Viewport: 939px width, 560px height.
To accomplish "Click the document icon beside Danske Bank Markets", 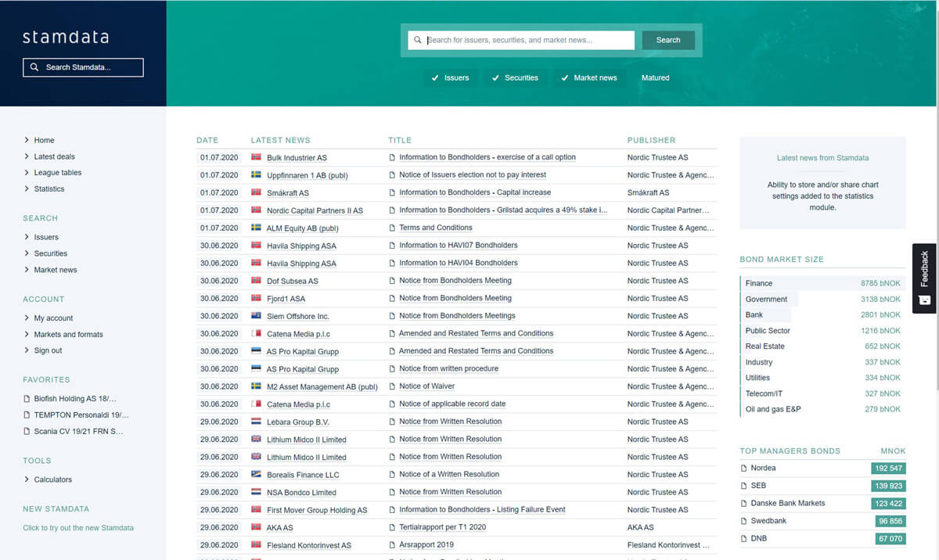I will 744,503.
